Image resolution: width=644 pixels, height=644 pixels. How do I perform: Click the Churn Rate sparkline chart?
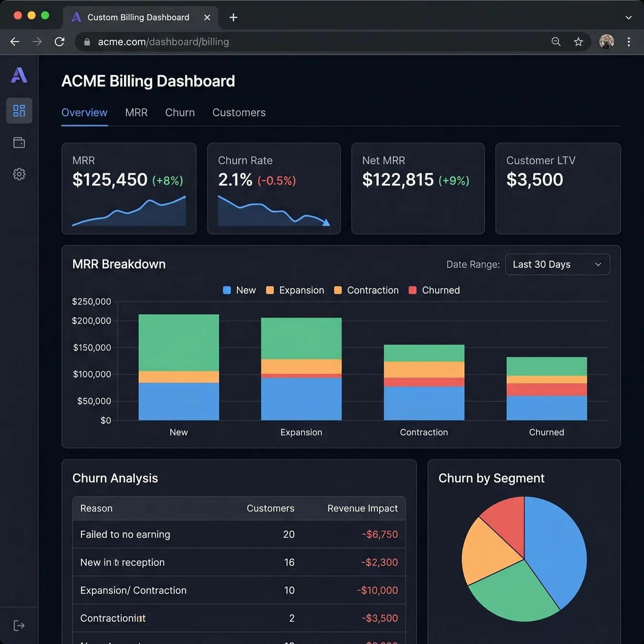[x=274, y=210]
